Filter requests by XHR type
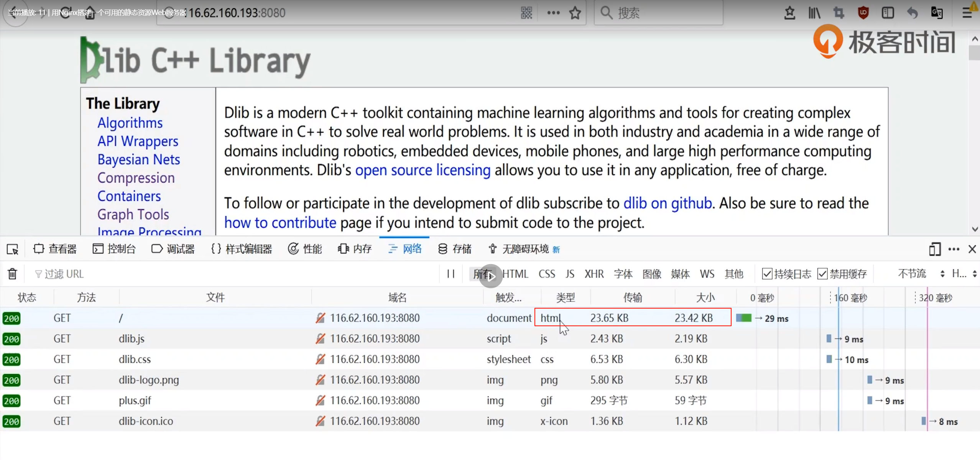 pyautogui.click(x=594, y=274)
